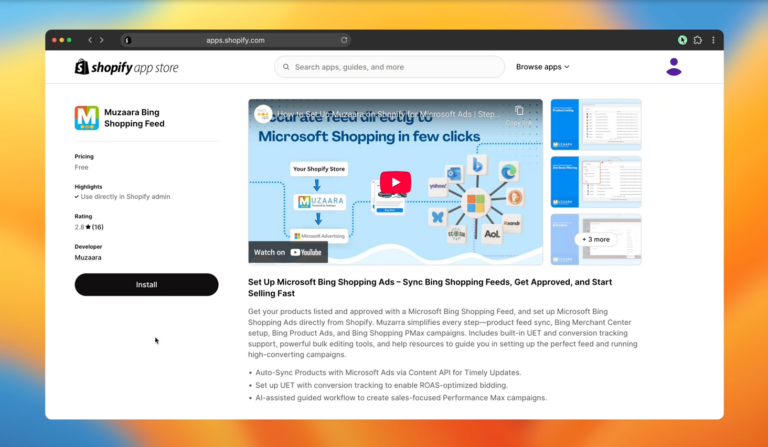This screenshot has height=447, width=768.
Task: Click Use directly in Shopify admin text
Action: click(125, 197)
